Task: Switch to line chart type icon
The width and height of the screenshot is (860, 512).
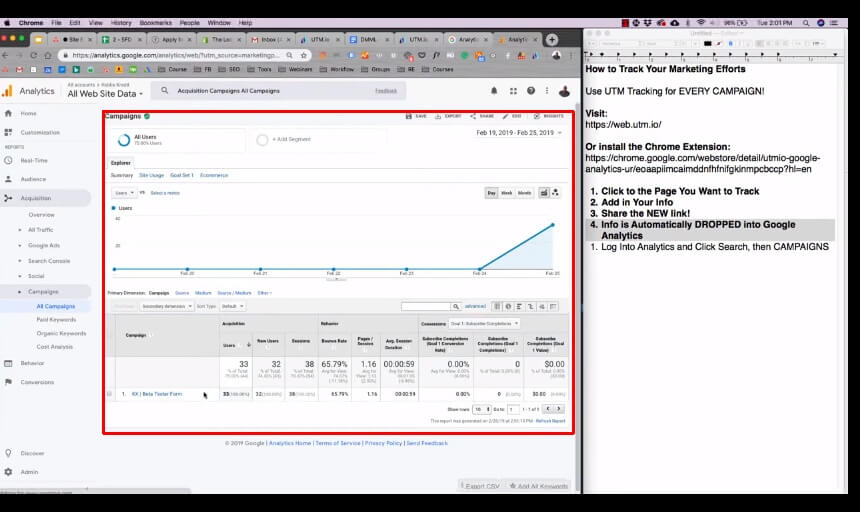Action: coord(544,192)
